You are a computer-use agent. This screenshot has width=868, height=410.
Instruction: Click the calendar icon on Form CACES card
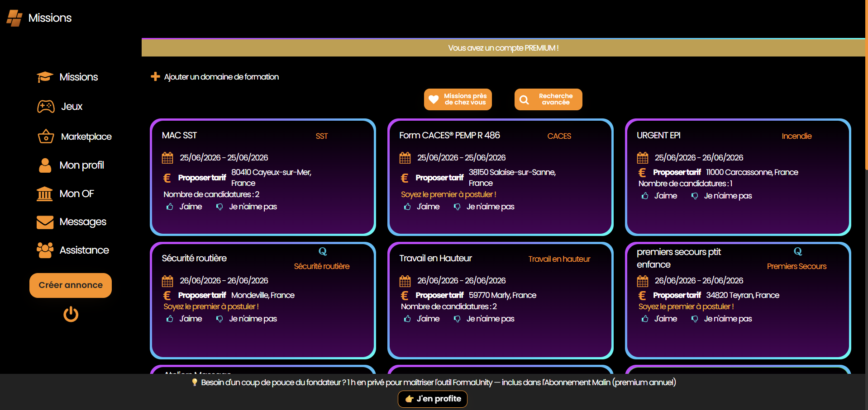pyautogui.click(x=405, y=158)
